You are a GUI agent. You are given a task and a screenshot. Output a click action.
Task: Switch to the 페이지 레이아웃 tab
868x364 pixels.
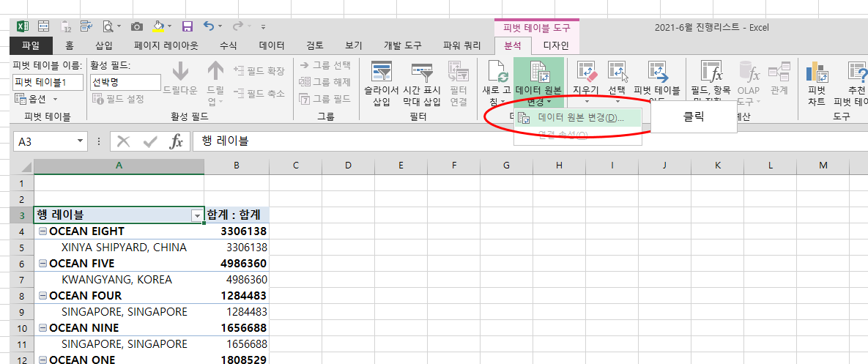[x=166, y=45]
